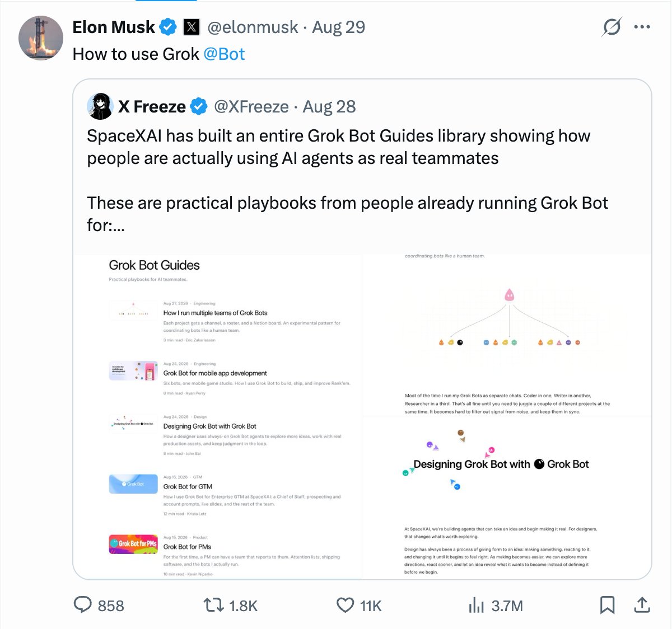Image resolution: width=672 pixels, height=629 pixels.
Task: Click the reply comment icon
Action: tap(83, 605)
